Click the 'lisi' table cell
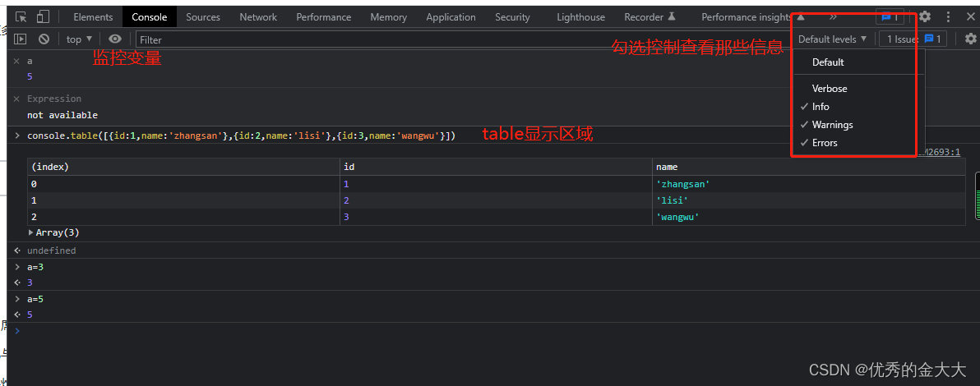This screenshot has height=386, width=980. (x=809, y=200)
